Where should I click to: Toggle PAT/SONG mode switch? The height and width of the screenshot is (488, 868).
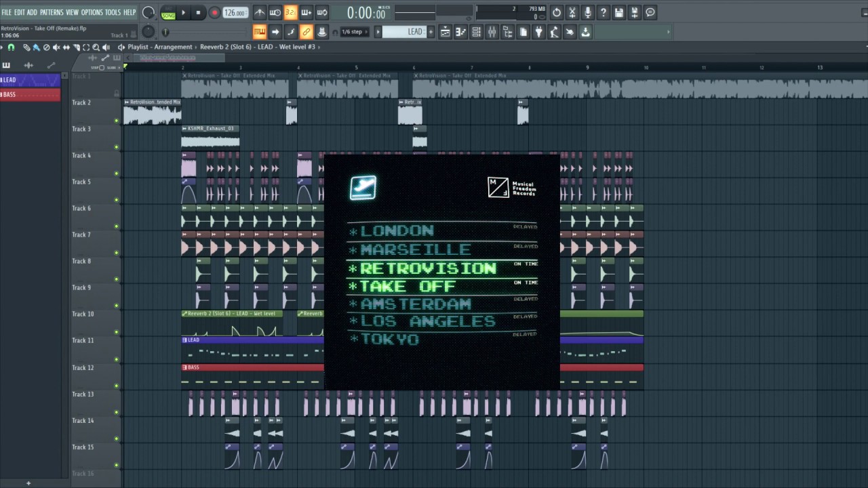pos(168,13)
